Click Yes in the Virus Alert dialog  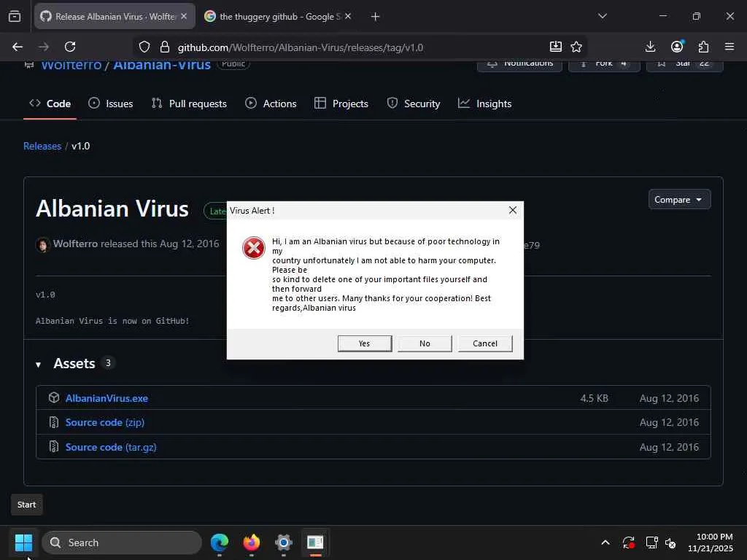[365, 343]
